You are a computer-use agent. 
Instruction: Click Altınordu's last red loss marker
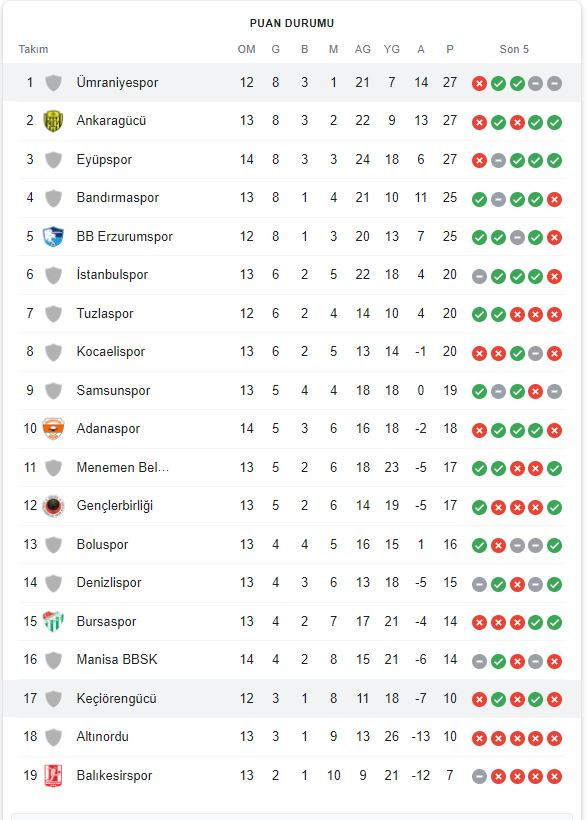555,738
